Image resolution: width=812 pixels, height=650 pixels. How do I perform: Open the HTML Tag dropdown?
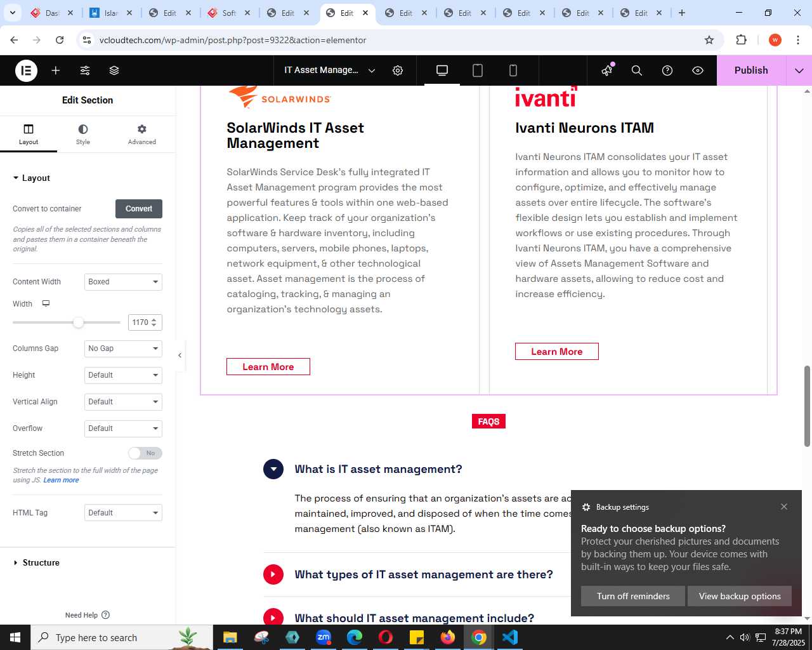coord(123,513)
